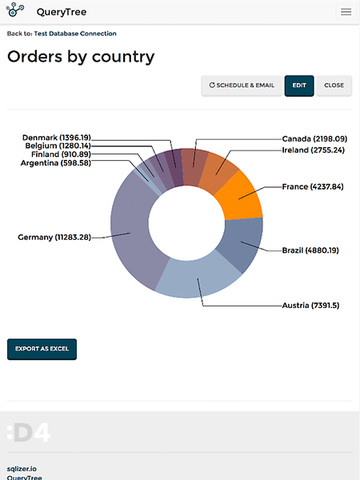Click the Schedule & Email button
This screenshot has height=480, width=360.
click(242, 86)
